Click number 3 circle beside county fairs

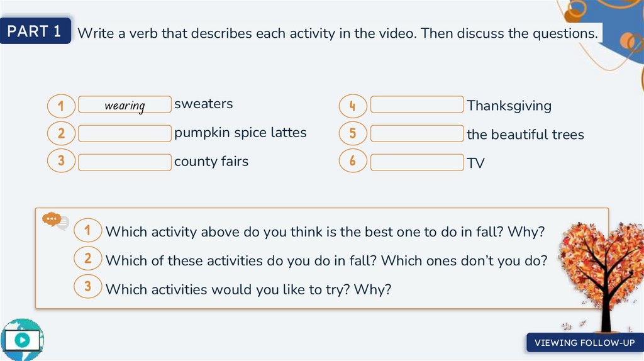61,162
